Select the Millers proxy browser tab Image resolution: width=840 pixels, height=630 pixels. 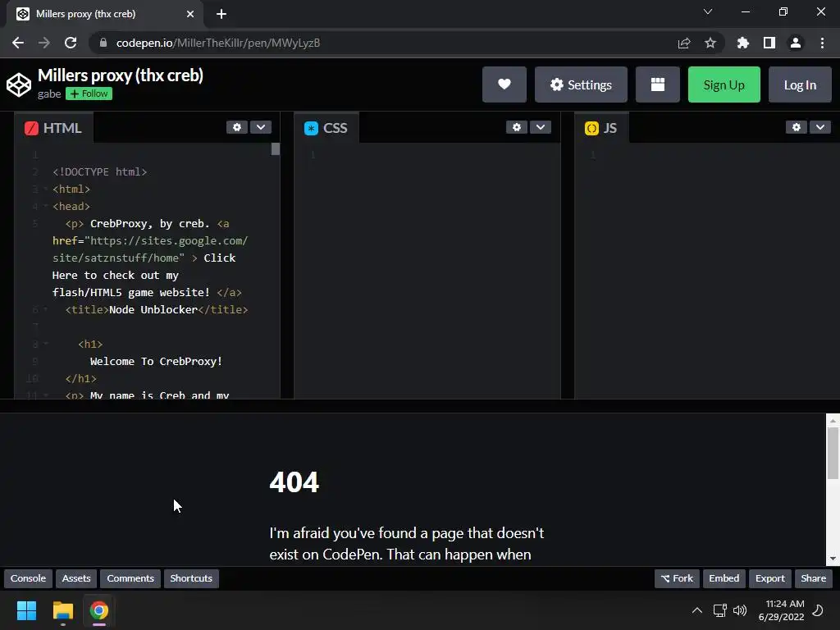104,14
